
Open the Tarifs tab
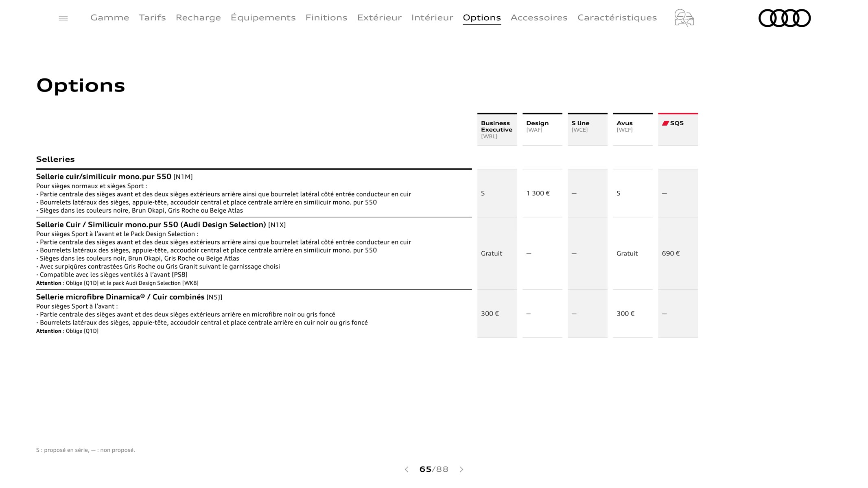(152, 17)
